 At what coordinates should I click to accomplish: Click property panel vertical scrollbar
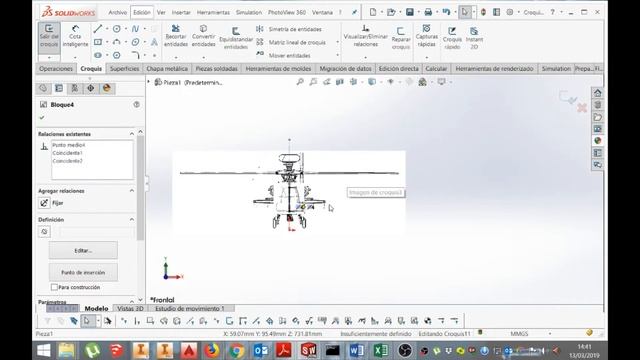pos(140,188)
